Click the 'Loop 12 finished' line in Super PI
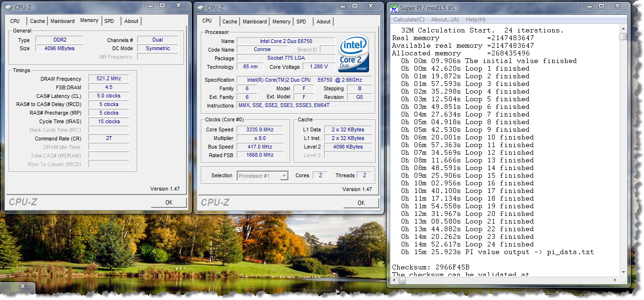 [x=468, y=152]
